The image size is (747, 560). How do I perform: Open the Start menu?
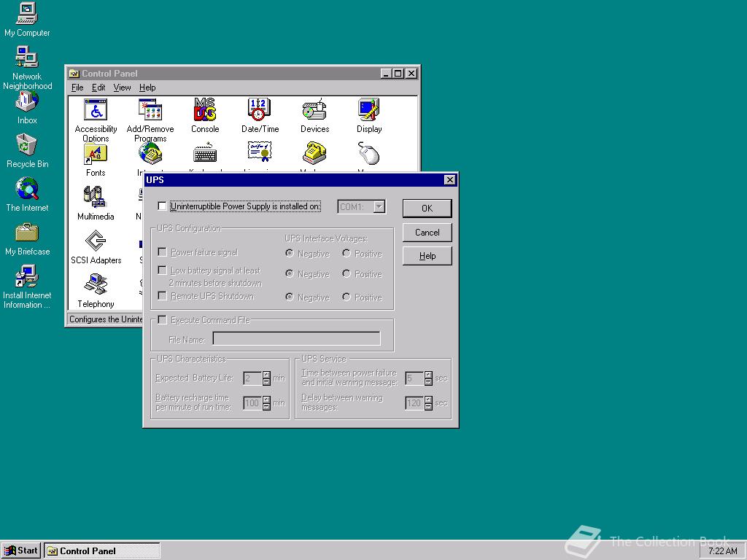pos(21,551)
